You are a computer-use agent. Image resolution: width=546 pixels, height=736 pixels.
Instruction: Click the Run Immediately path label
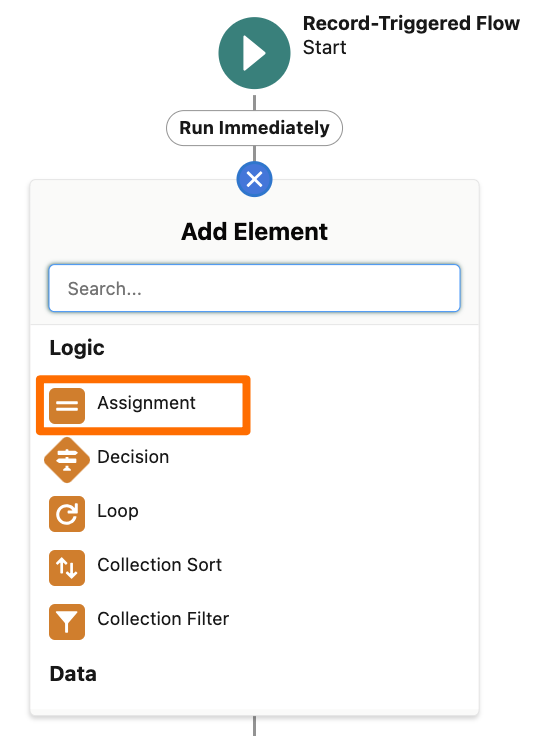254,128
